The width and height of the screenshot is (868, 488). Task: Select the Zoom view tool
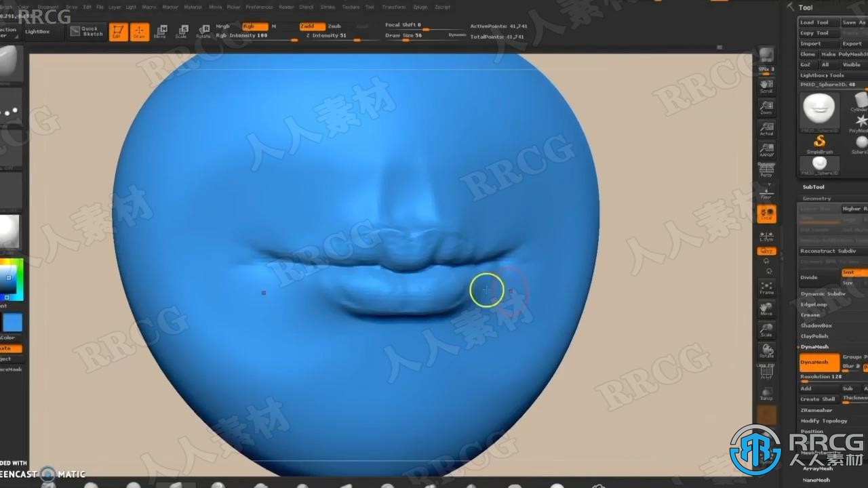766,108
